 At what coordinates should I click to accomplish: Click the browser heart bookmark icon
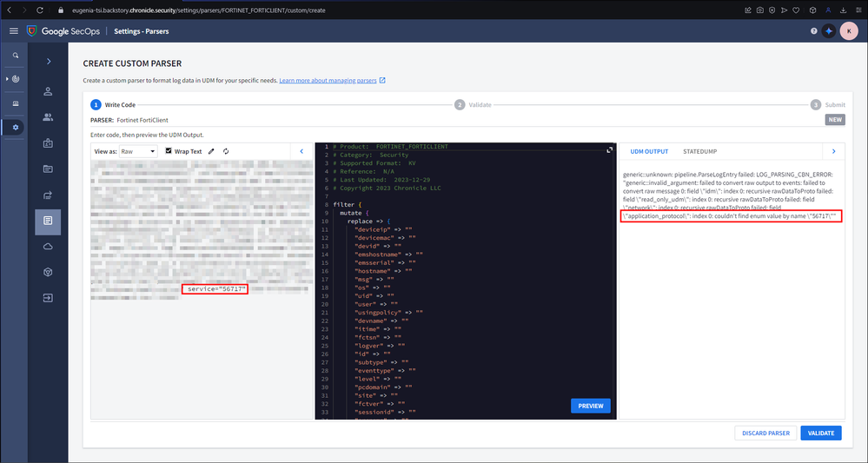796,10
